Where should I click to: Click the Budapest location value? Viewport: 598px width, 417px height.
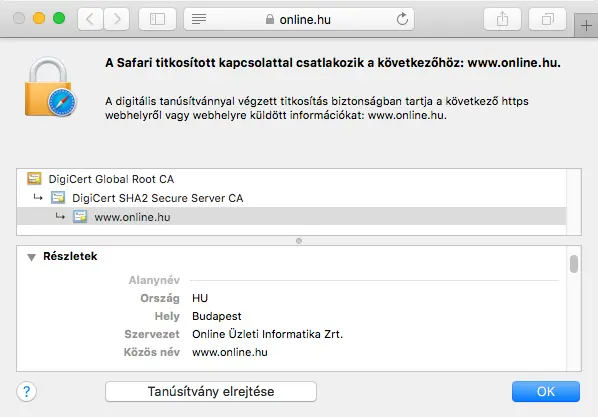[217, 316]
